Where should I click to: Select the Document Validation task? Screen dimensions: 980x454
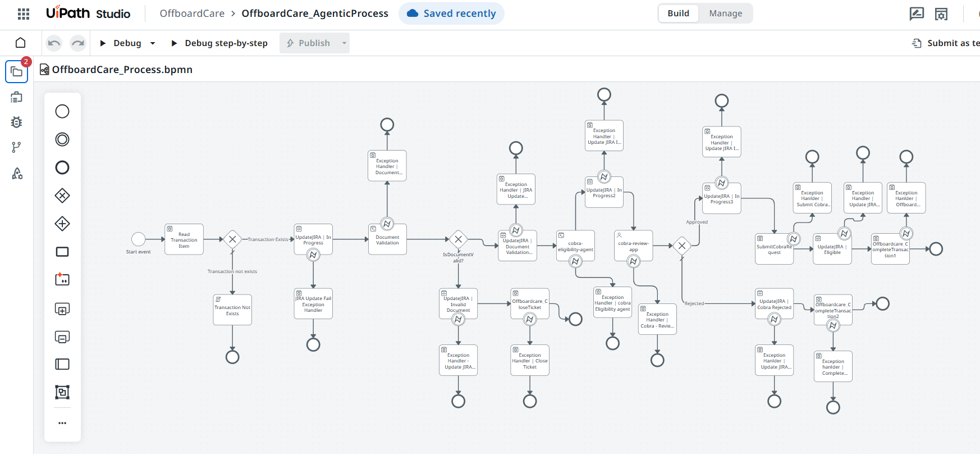coord(387,239)
